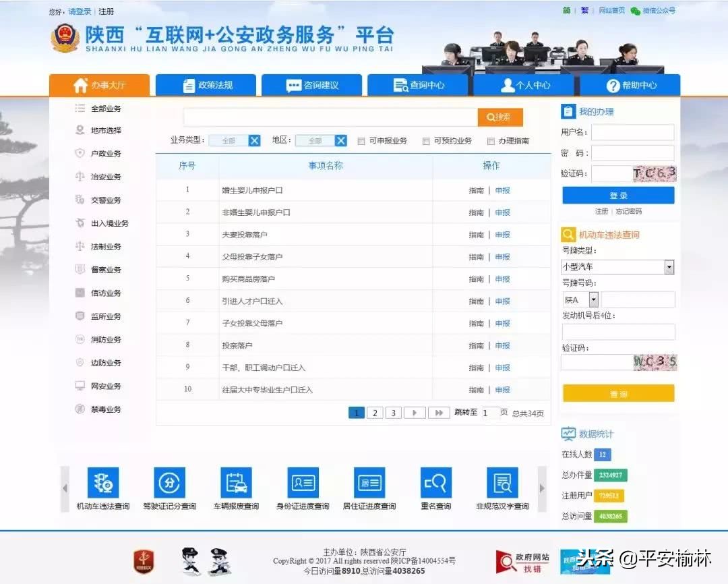Go to page 2 of the list
The width and height of the screenshot is (728, 584).
[375, 413]
